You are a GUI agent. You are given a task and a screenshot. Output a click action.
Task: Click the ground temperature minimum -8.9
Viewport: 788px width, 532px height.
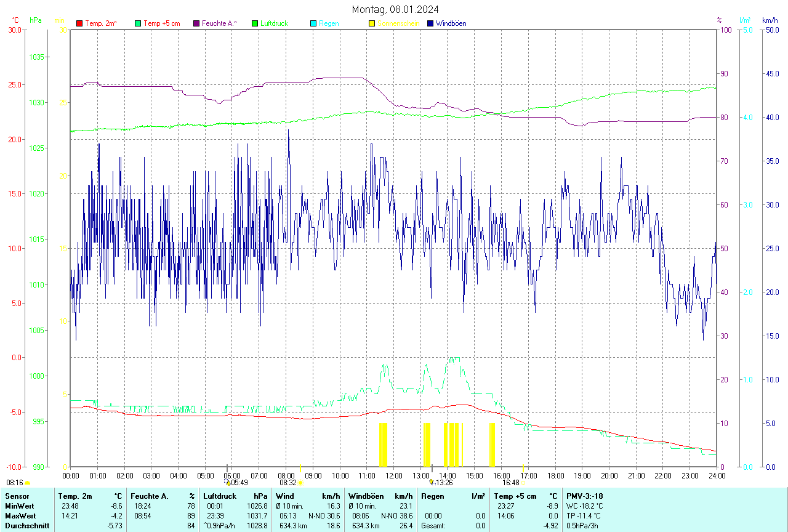pyautogui.click(x=552, y=506)
